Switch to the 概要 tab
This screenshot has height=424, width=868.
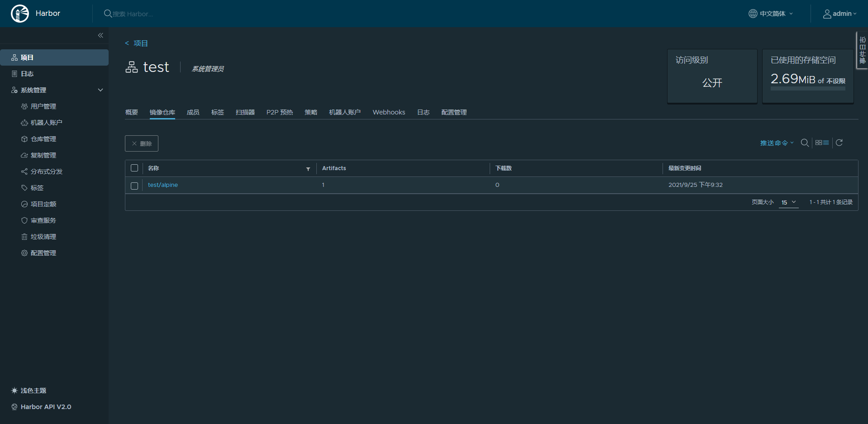(132, 112)
